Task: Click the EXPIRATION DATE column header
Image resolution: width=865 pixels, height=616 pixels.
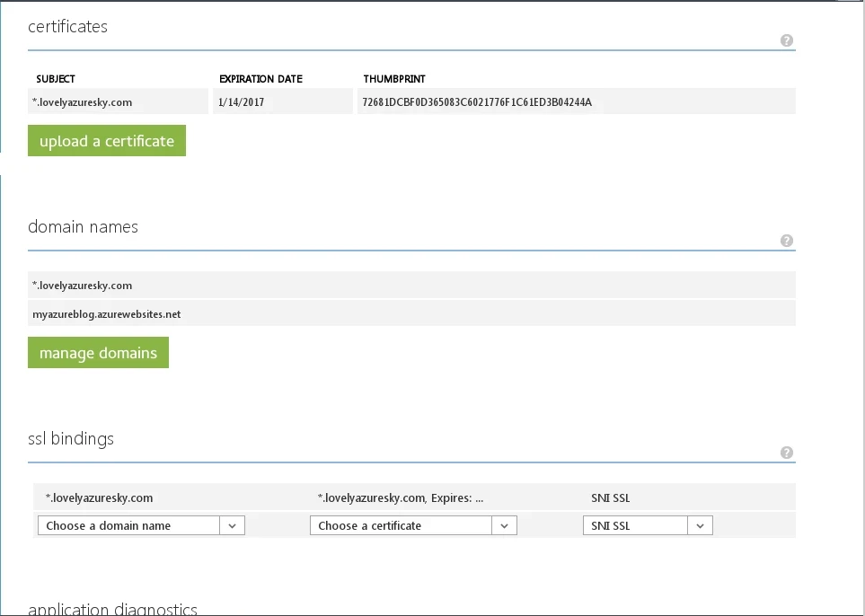Action: 260,79
